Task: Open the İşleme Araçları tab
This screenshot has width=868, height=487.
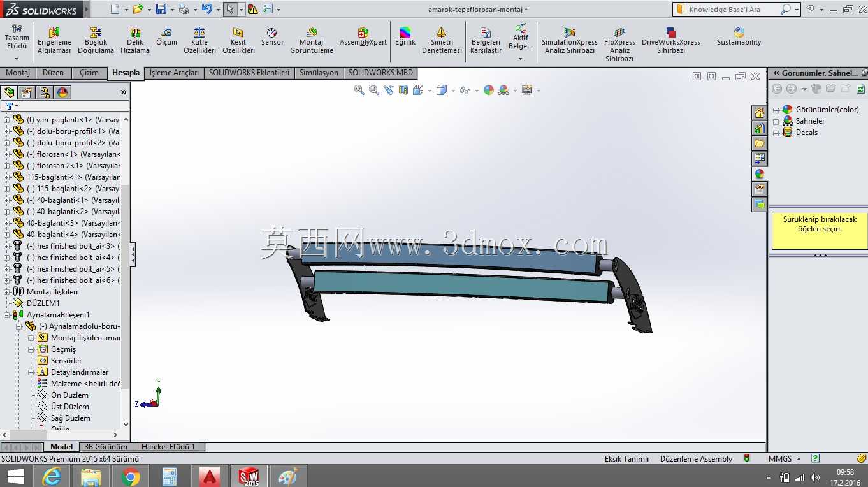Action: click(174, 73)
